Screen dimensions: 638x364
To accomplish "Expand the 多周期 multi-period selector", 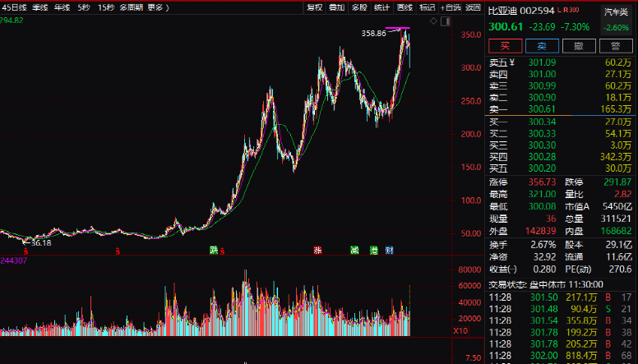I will pyautogui.click(x=131, y=7).
